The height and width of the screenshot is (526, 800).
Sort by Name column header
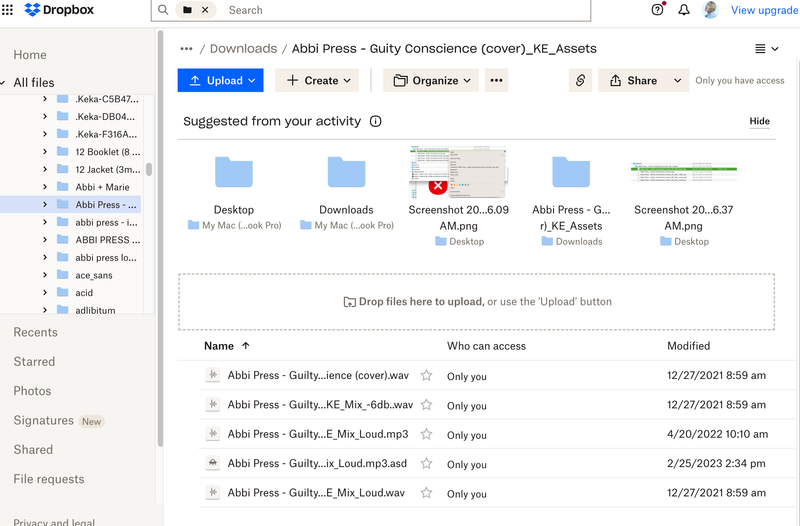tap(227, 346)
